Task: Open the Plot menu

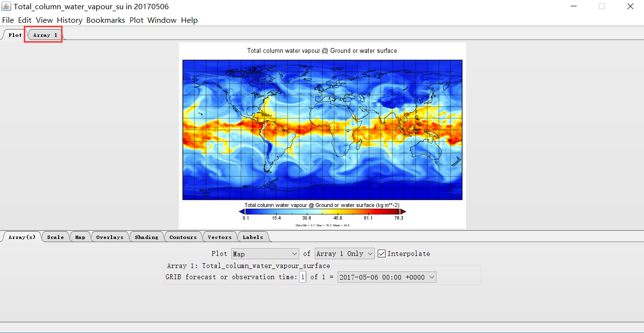Action: coord(136,20)
